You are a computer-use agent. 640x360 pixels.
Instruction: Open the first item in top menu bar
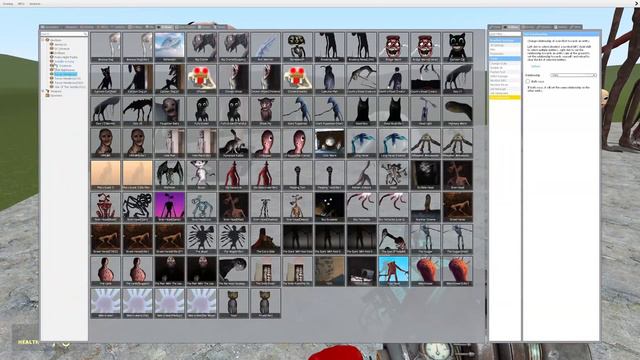(8, 4)
